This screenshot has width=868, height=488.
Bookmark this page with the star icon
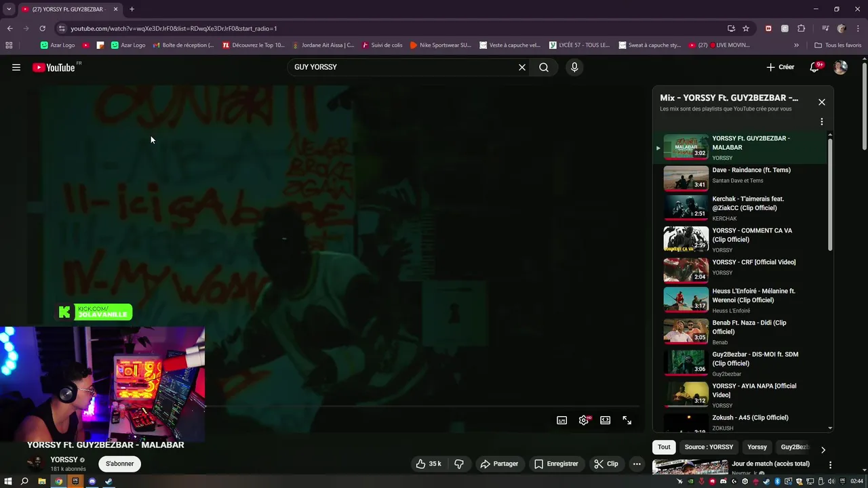[746, 28]
